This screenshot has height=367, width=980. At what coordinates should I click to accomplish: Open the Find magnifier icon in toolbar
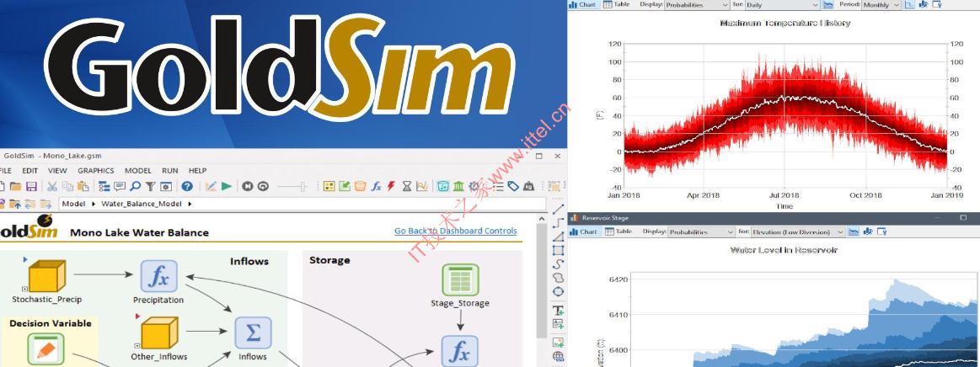135,186
